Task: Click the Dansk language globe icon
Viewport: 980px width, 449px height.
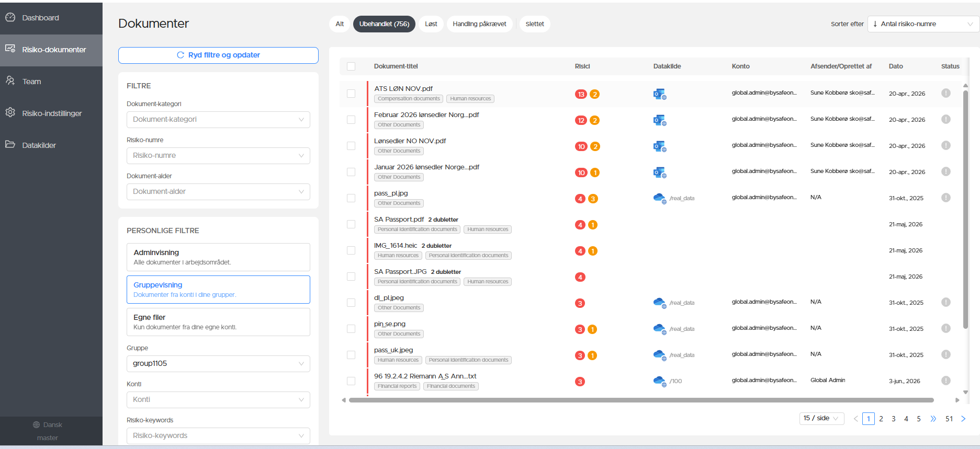Action: pos(36,425)
